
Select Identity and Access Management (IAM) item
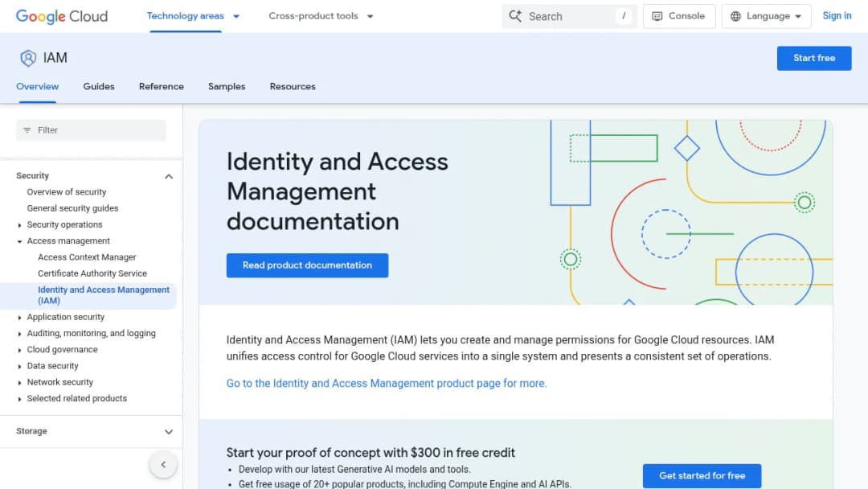104,295
